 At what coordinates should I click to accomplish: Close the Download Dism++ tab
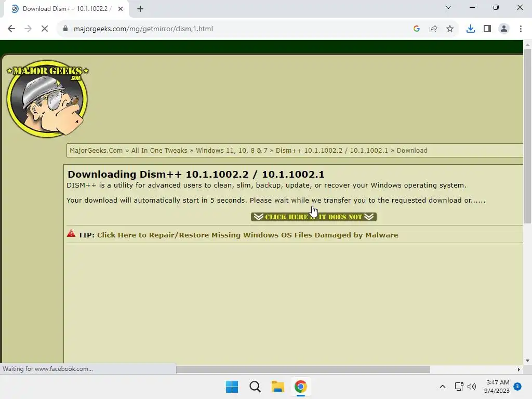121,9
